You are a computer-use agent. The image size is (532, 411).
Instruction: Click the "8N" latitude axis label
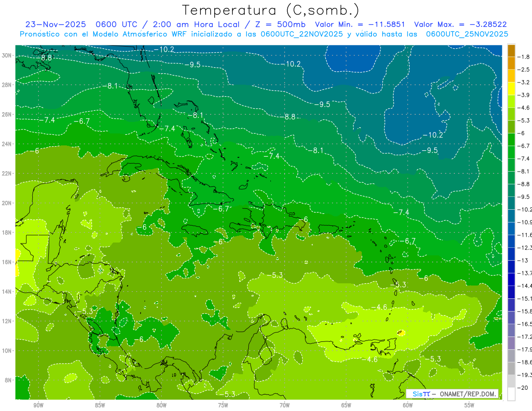click(x=9, y=380)
